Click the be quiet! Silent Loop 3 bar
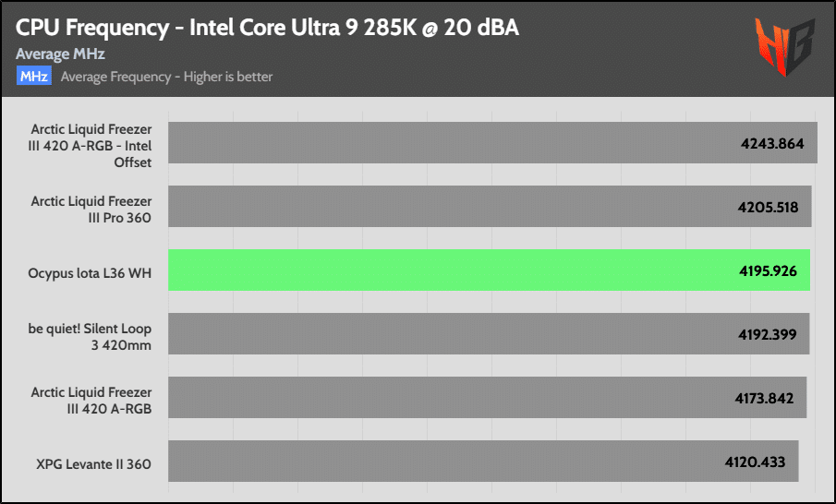This screenshot has height=504, width=836. tap(489, 333)
